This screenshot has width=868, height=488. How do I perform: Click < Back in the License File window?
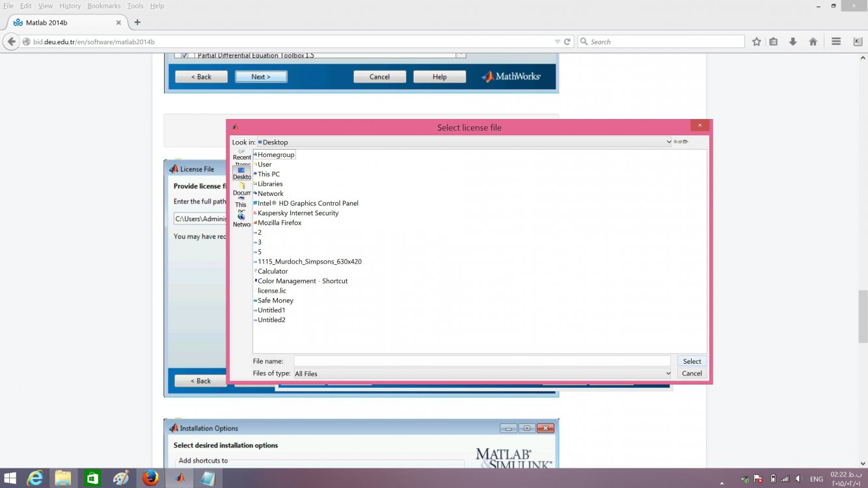[200, 381]
